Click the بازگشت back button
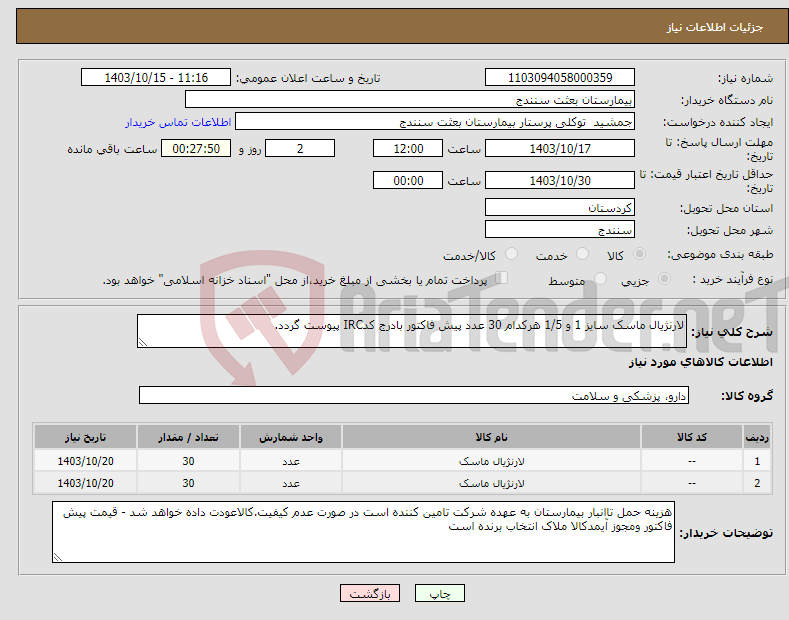Screen dimensions: 789x620 (370, 593)
